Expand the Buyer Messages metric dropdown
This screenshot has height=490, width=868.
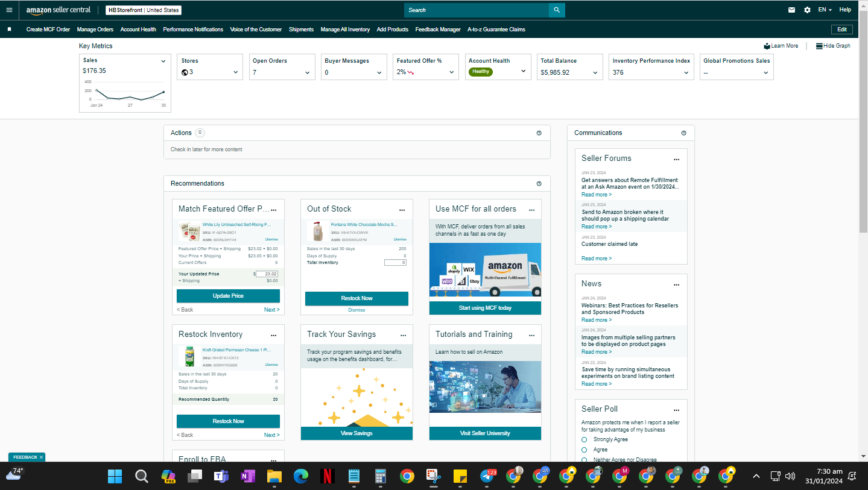[379, 73]
